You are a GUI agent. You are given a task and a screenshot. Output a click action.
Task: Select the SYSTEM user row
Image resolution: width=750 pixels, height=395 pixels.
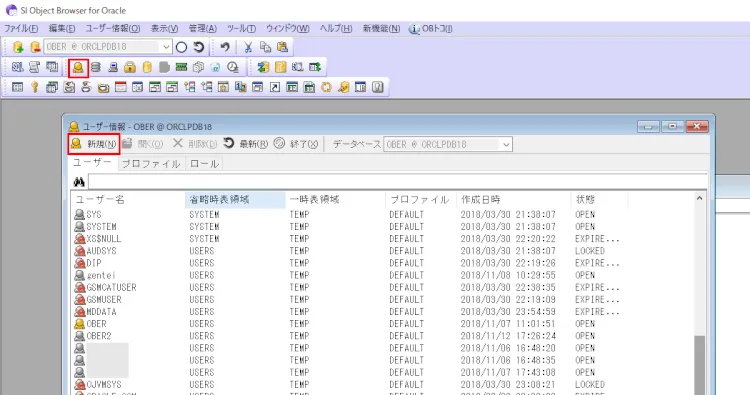(383, 227)
